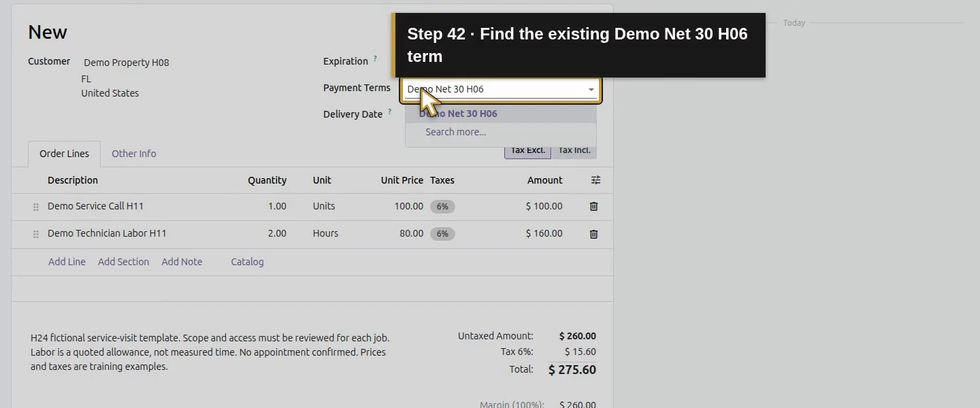The height and width of the screenshot is (408, 980).
Task: Edit unit price 100.00
Action: [408, 206]
